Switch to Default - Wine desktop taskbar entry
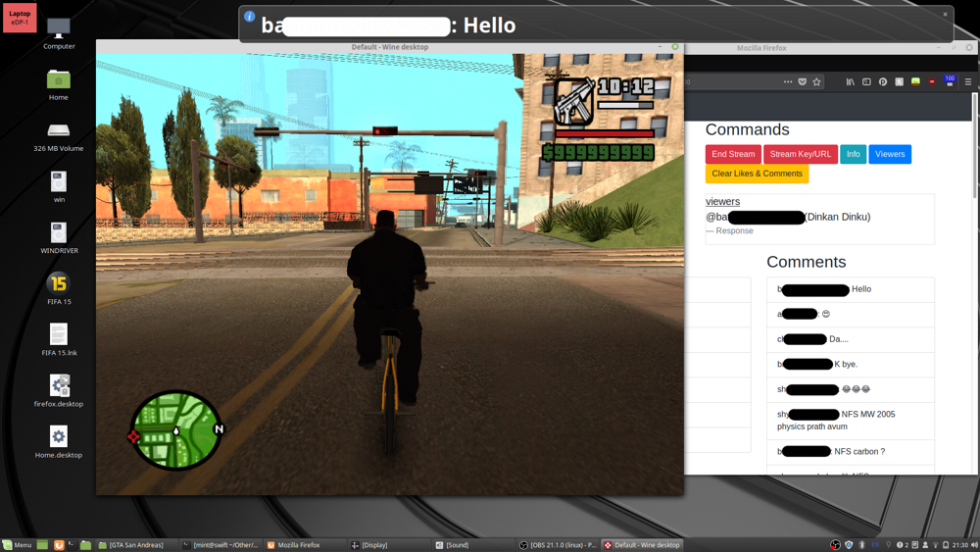 643,545
